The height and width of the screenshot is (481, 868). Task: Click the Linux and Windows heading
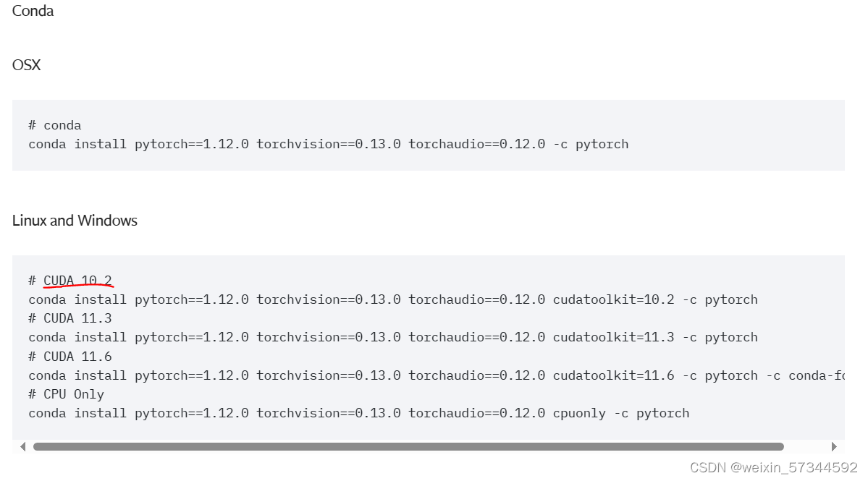[75, 221]
